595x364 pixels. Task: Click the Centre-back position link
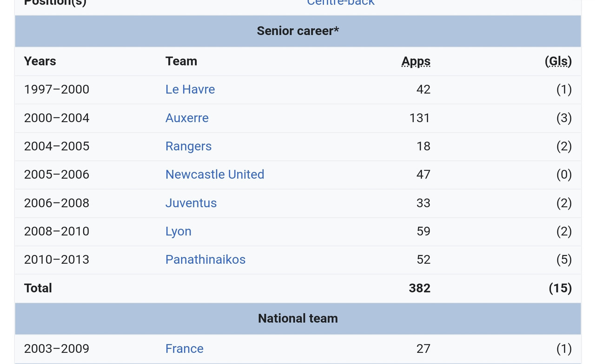[x=340, y=3]
